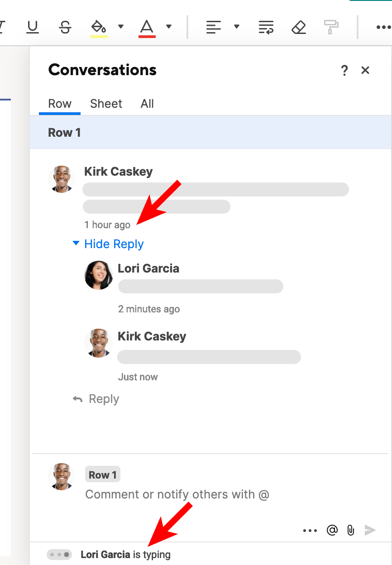The image size is (392, 565).
Task: Click the clear formatting eraser icon
Action: coord(299,27)
